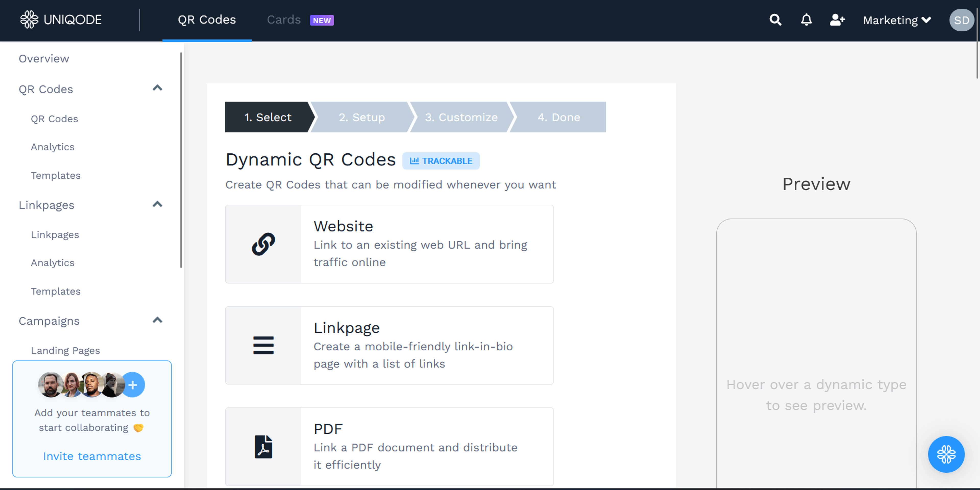Go to step 2. Setup
Image resolution: width=980 pixels, height=490 pixels.
[361, 117]
